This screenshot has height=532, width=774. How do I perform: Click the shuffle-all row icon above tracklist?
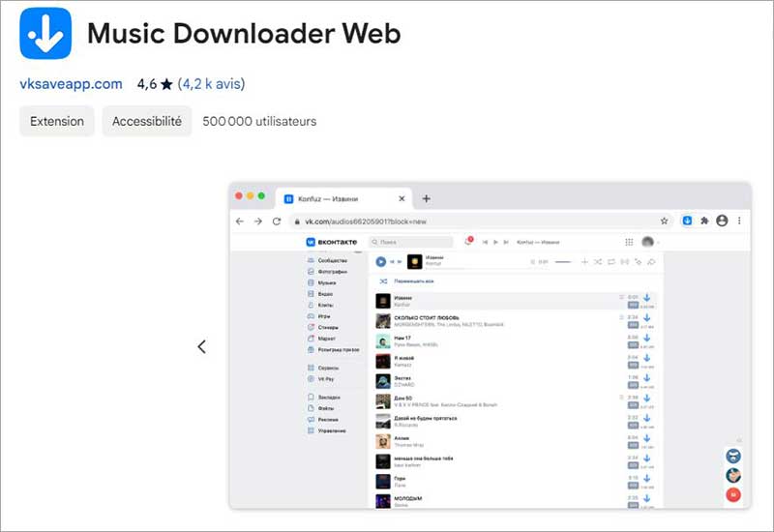coord(383,281)
